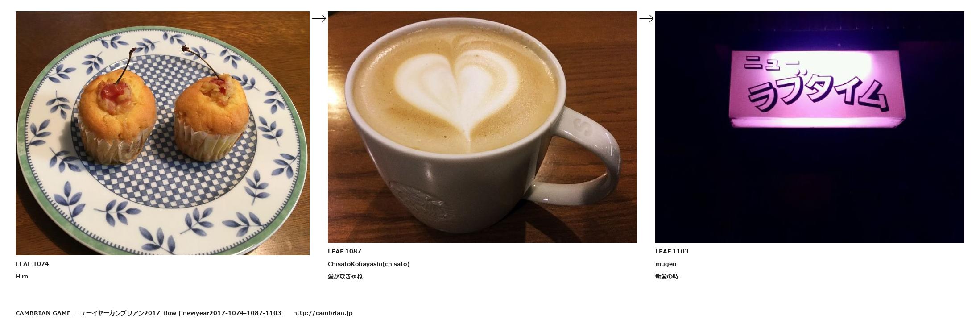
Task: Open the http://cambrian.jp link
Action: point(323,313)
